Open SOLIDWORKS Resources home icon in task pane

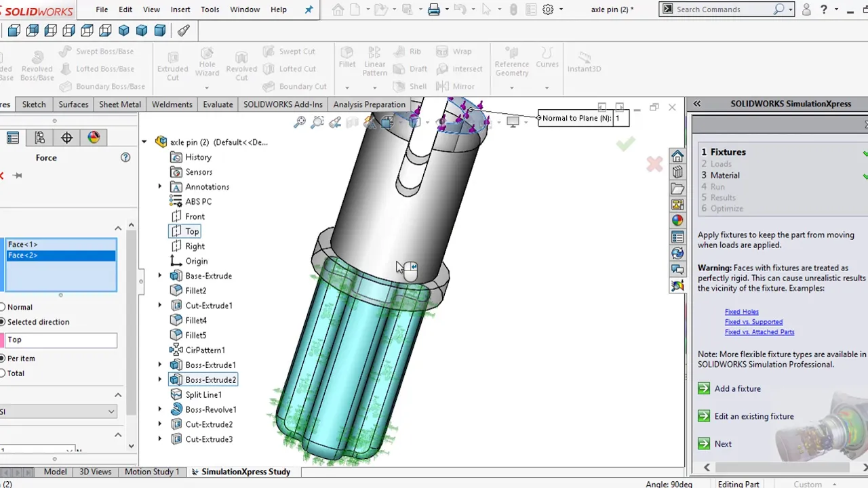coord(677,156)
